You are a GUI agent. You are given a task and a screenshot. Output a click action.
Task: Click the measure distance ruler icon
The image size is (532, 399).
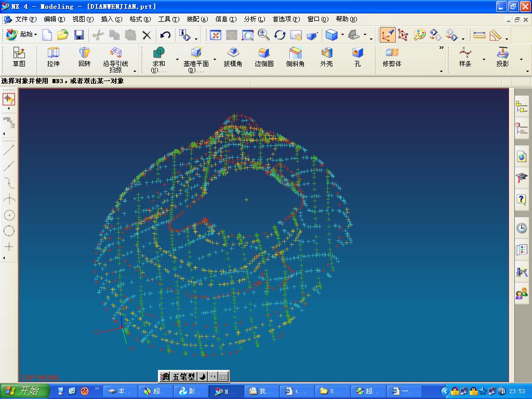coord(479,35)
